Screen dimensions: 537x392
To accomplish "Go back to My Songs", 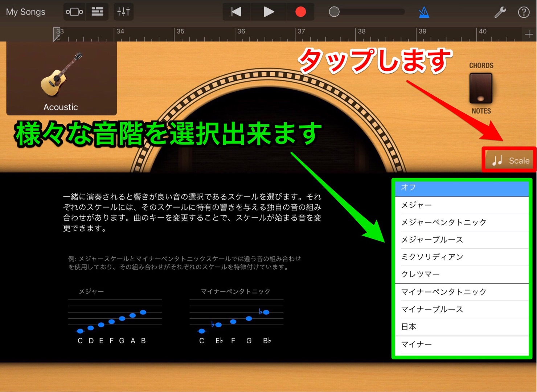I will point(26,12).
